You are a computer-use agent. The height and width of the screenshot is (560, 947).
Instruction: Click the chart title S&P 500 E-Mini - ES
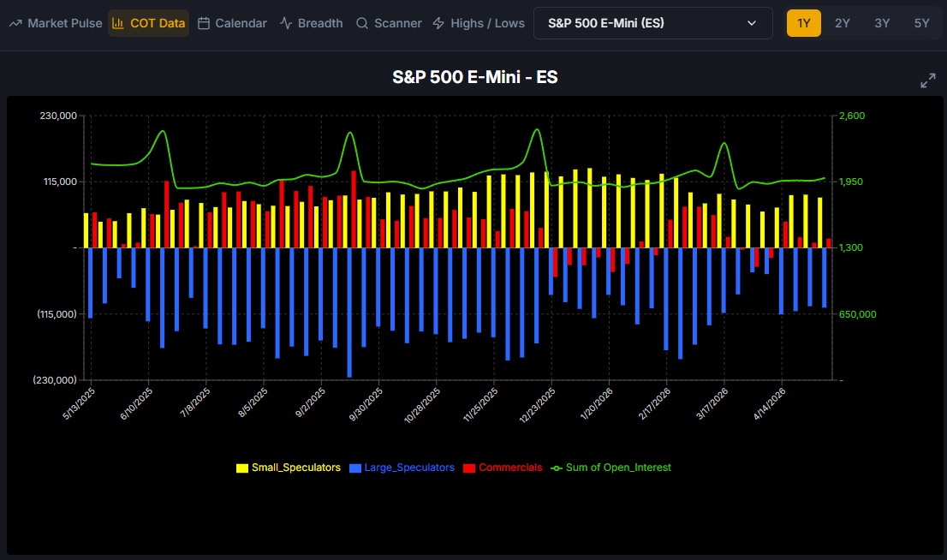474,77
